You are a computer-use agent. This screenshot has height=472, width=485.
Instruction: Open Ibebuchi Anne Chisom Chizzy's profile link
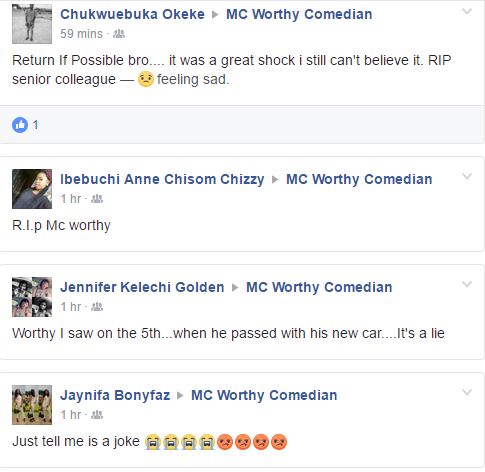click(162, 179)
